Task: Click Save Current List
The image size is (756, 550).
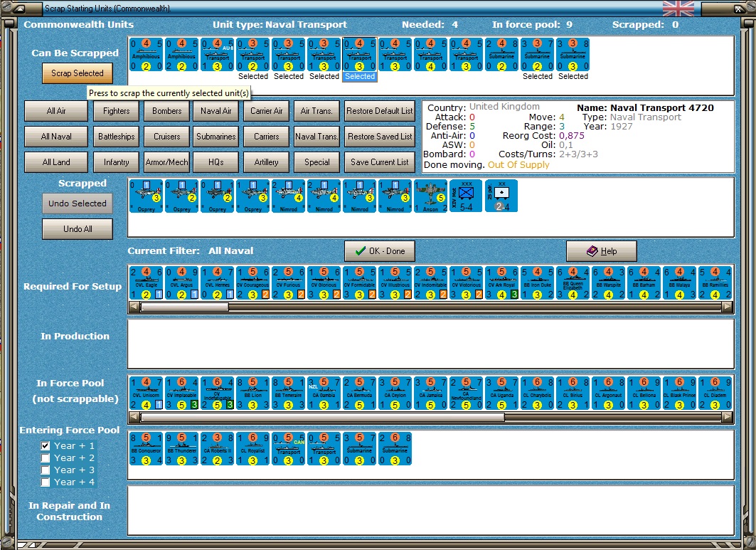Action: click(x=379, y=162)
